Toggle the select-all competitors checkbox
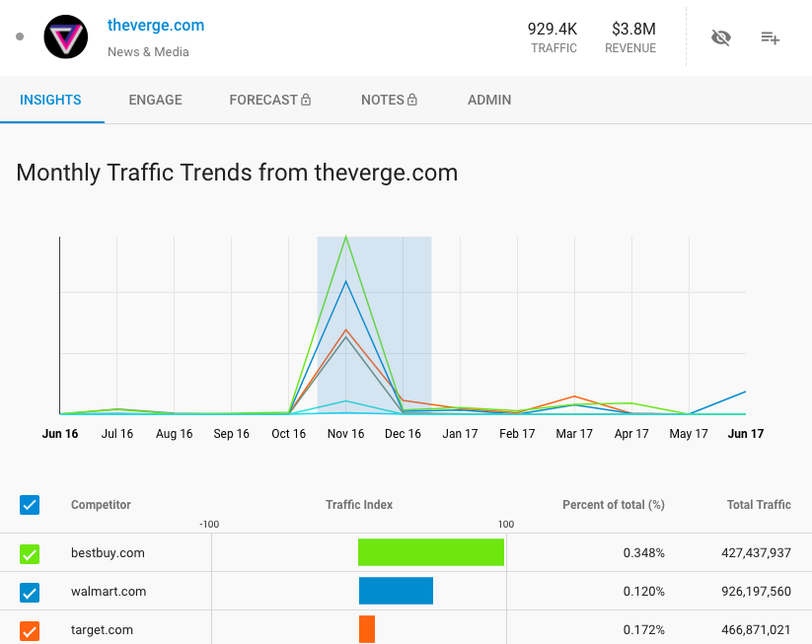 click(30, 505)
